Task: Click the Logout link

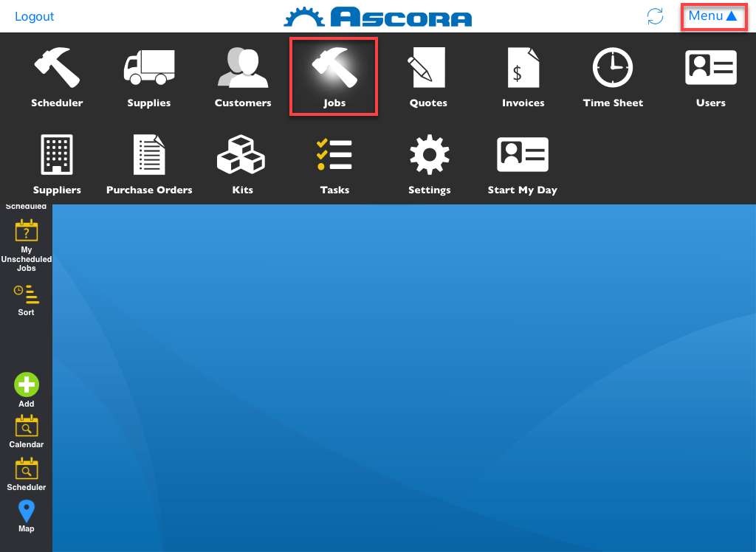Action: pos(35,16)
